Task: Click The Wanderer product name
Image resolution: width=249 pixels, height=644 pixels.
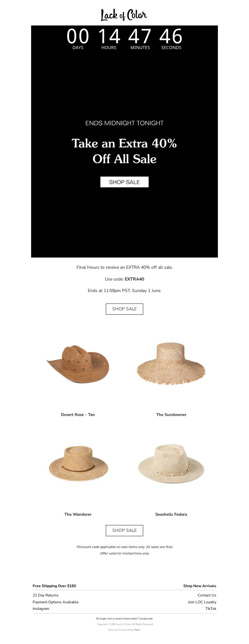Action: (x=78, y=514)
